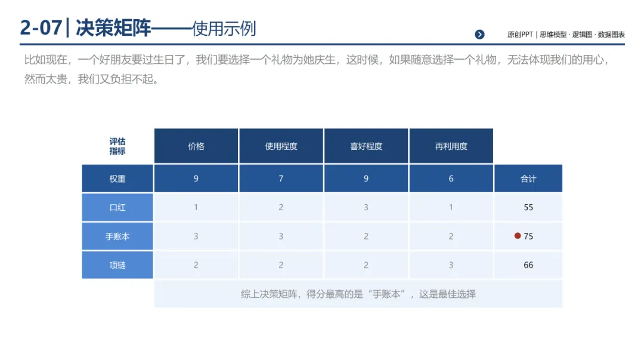Click the red dot marker beside score 75
The height and width of the screenshot is (363, 644).
(517, 236)
